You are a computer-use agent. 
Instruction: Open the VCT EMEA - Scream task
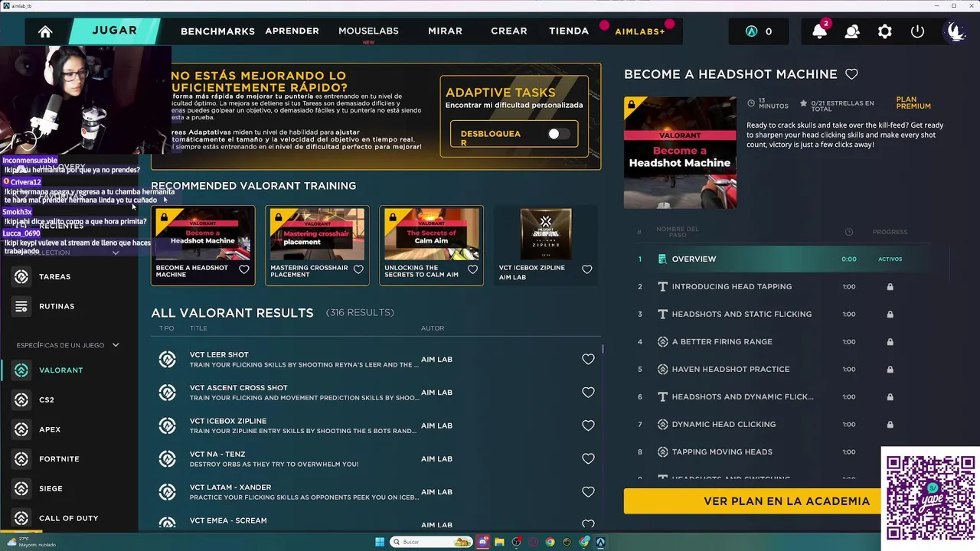[228, 520]
